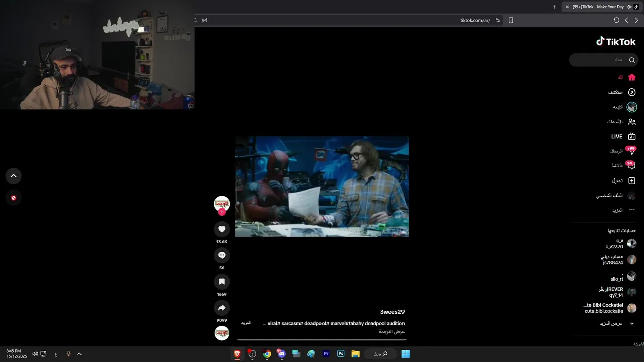Bookmark the page in the address bar
Viewport: 644px width, 362px height.
[x=511, y=20]
